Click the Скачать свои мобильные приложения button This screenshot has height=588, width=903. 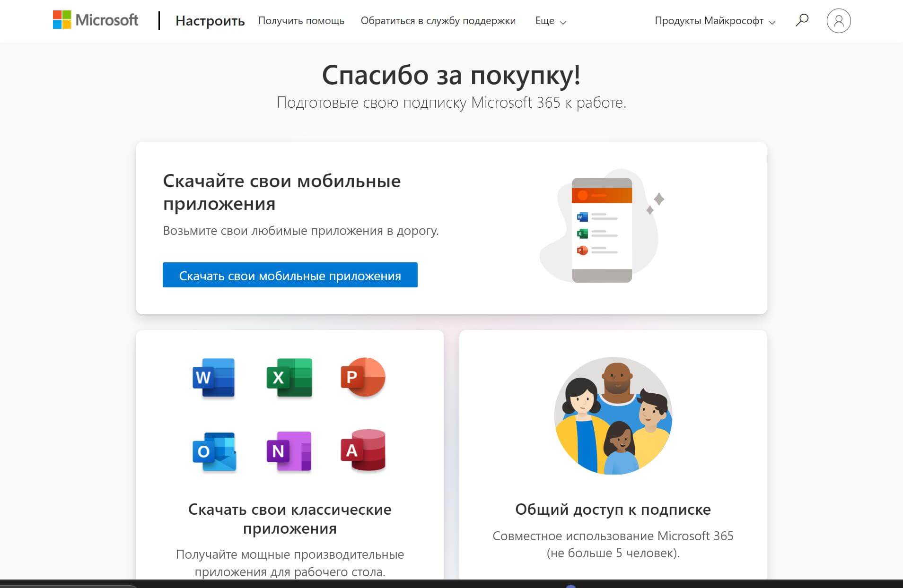click(290, 275)
